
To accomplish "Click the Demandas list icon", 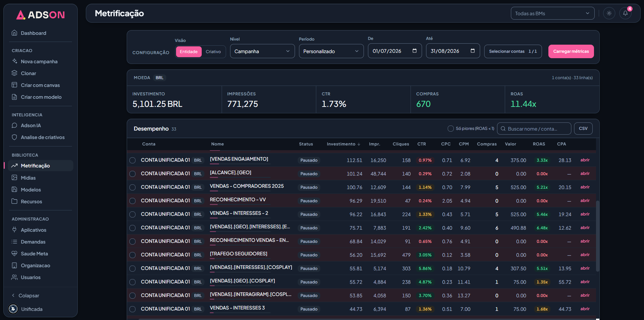I will tap(14, 242).
